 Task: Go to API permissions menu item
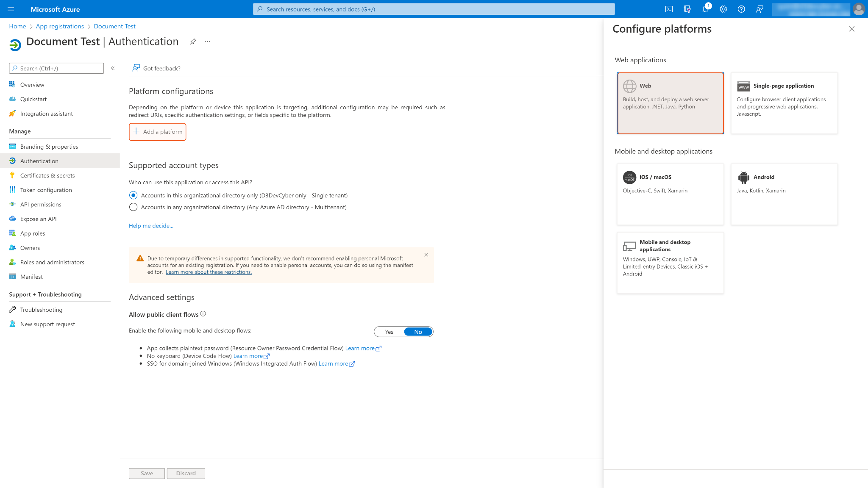point(41,204)
